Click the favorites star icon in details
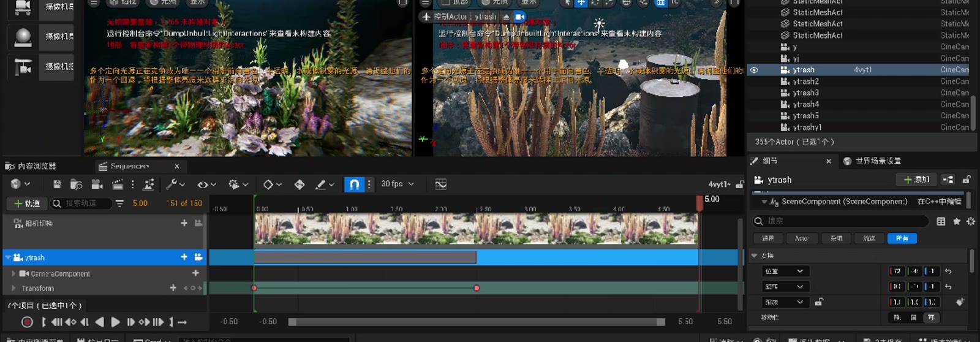 click(x=957, y=221)
